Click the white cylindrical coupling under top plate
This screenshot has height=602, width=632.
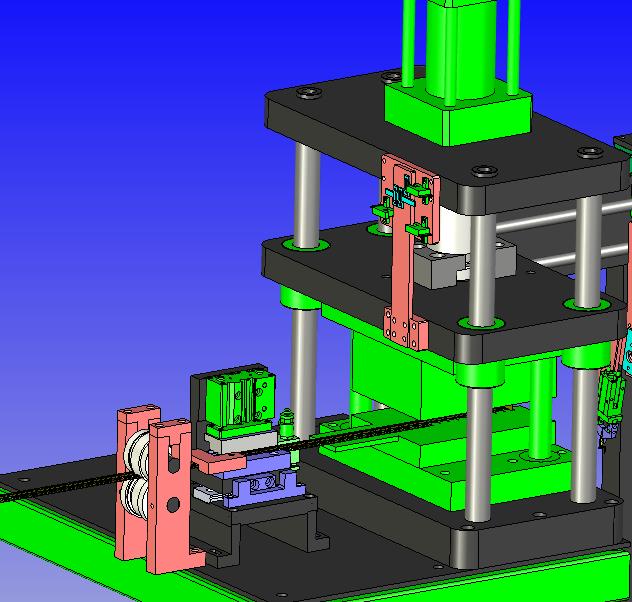point(453,230)
